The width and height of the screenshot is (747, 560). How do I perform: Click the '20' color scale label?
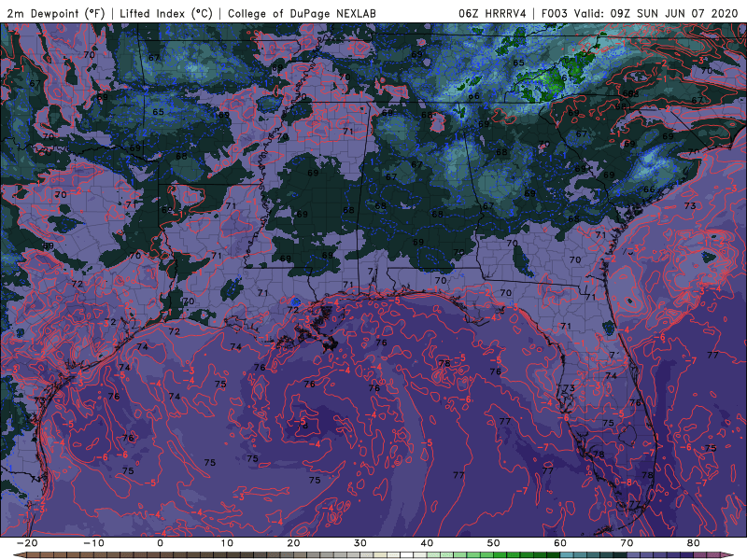(x=293, y=543)
